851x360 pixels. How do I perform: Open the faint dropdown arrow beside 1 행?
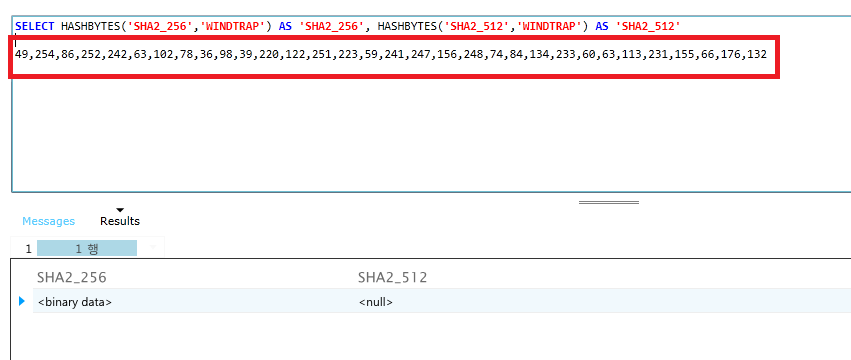[x=153, y=248]
